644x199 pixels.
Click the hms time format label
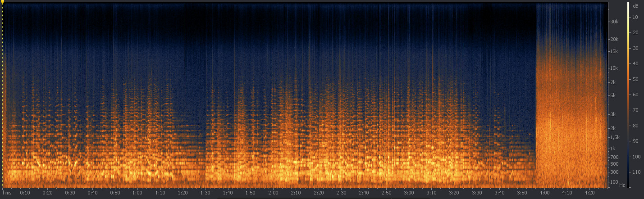pos(7,193)
